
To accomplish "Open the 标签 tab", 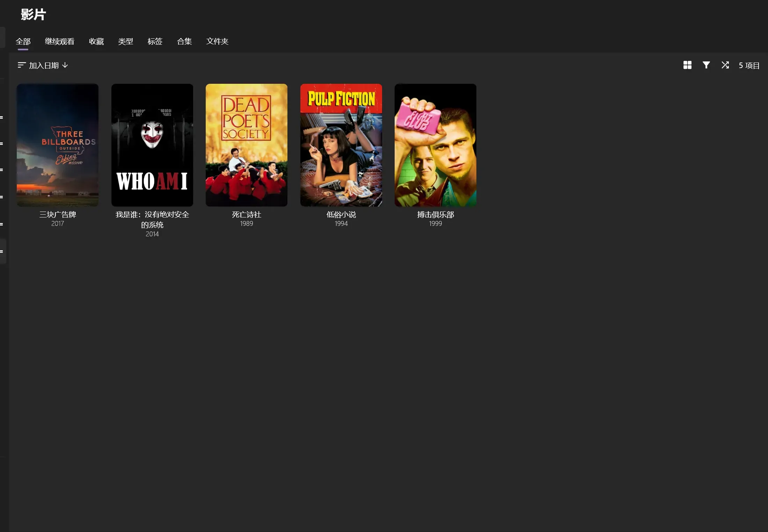I will 155,42.
